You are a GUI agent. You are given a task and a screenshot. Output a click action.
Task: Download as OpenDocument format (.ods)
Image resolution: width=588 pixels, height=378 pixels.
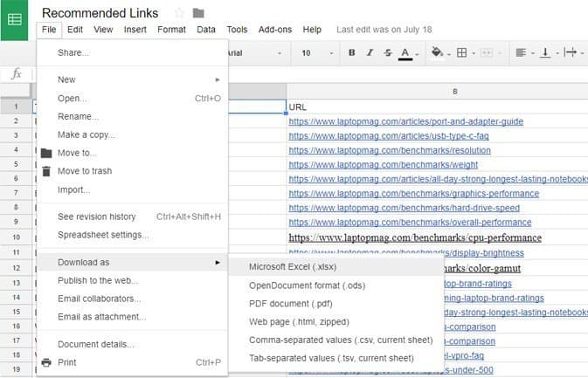click(x=336, y=285)
